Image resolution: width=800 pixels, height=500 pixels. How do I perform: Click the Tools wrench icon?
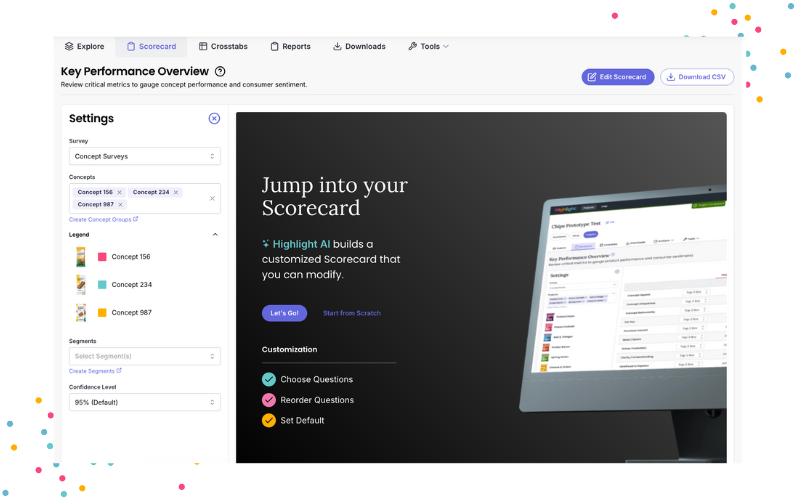click(412, 46)
